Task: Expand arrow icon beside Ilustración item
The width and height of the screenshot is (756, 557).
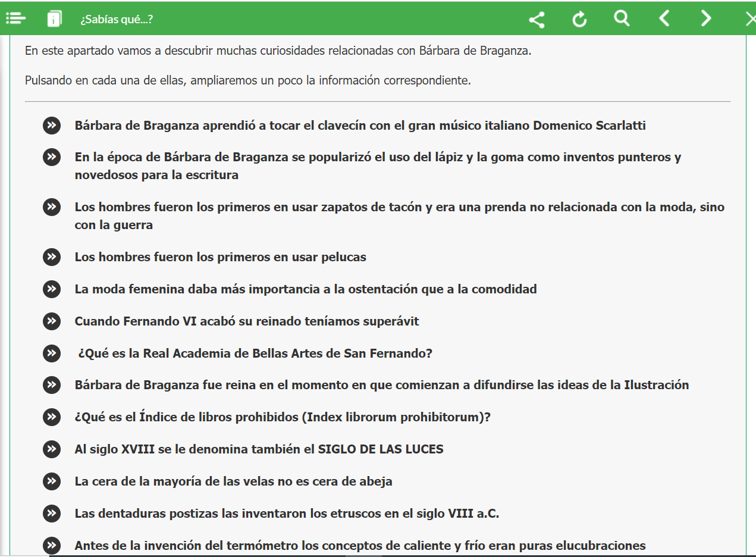Action: click(52, 385)
